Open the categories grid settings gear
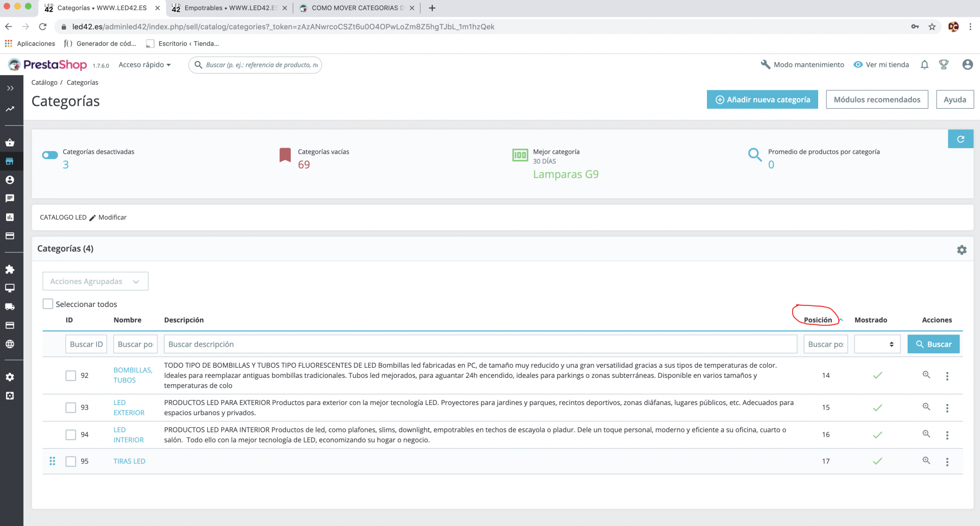980x526 pixels. [x=962, y=250]
